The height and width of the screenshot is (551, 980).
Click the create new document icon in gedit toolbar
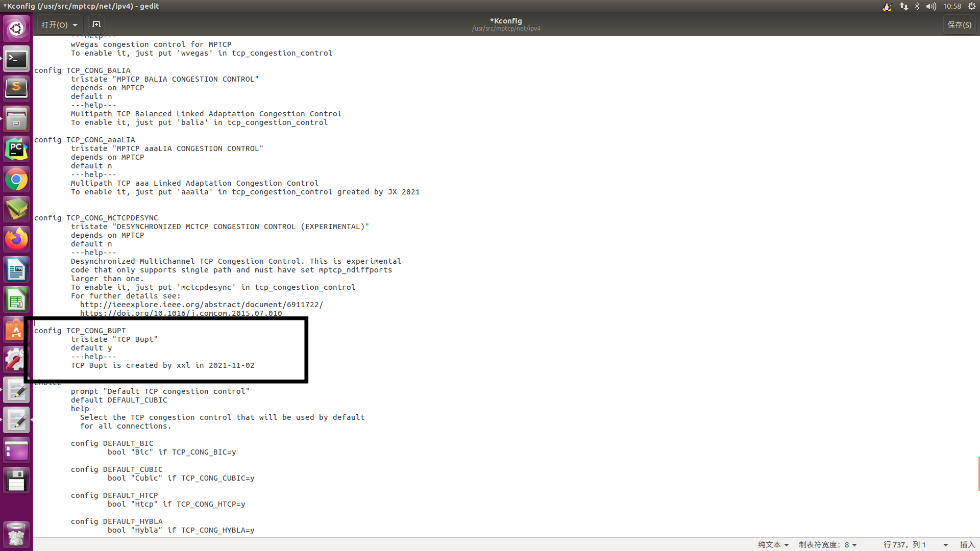point(96,24)
